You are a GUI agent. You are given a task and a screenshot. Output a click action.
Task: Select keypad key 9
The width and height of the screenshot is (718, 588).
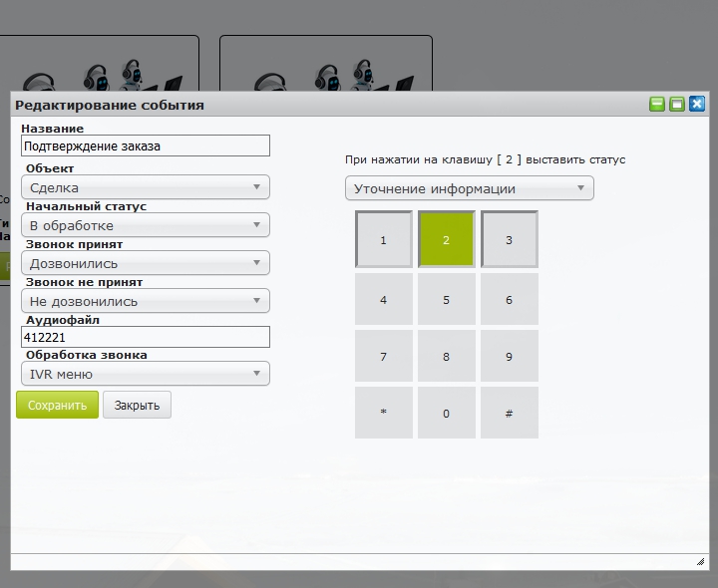[510, 356]
